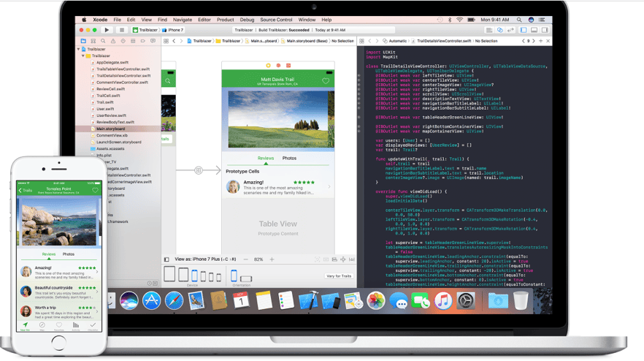Open the report navigator speech-bubble icon
Viewport: 644px width, 361px height.
tap(153, 41)
